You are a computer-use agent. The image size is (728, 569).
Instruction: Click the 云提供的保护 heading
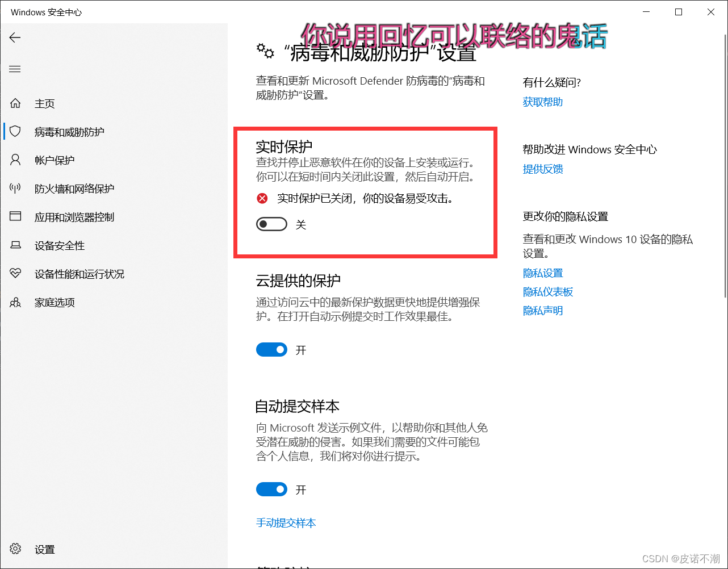click(x=298, y=281)
